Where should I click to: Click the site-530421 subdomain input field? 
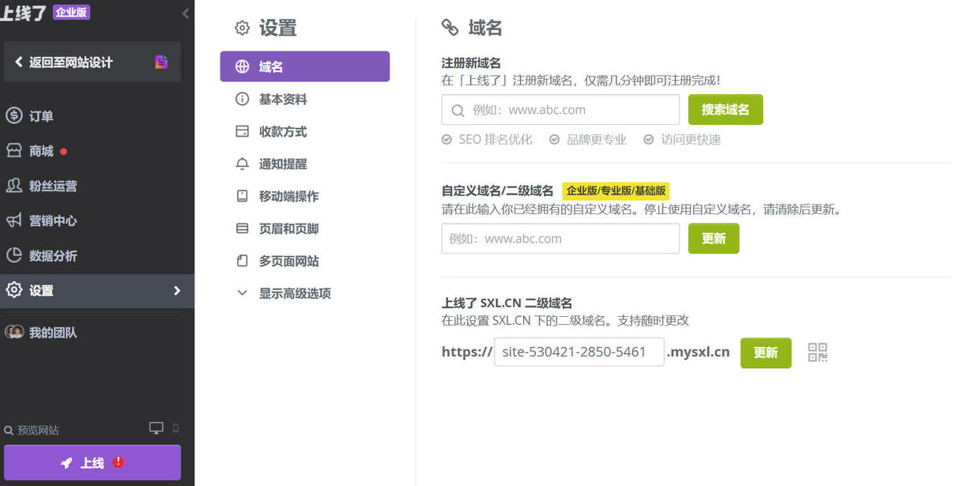[x=579, y=352]
